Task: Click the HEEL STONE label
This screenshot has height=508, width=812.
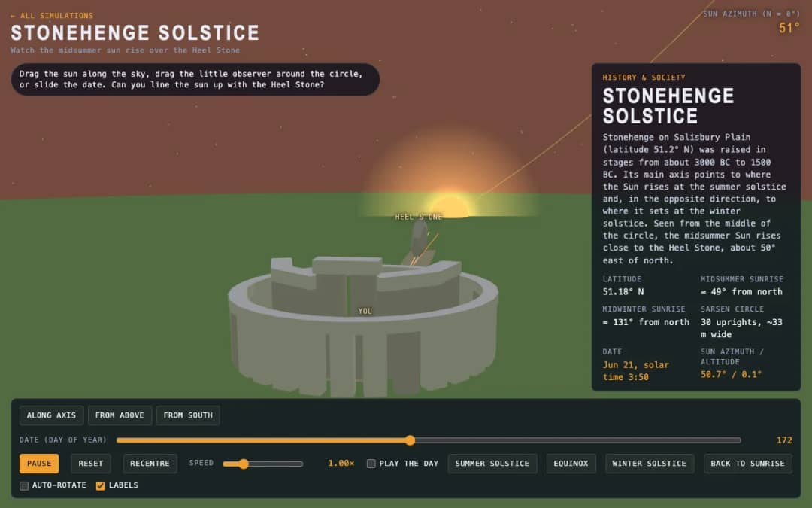Action: click(419, 217)
